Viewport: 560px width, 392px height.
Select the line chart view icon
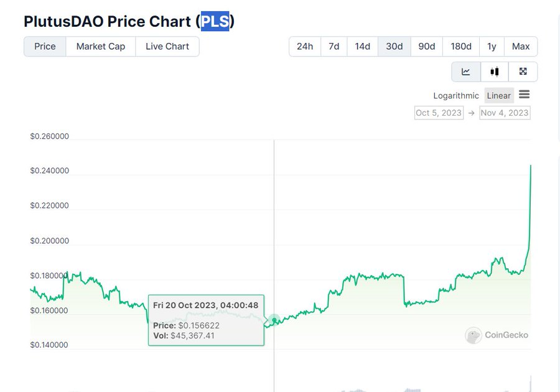tap(465, 72)
